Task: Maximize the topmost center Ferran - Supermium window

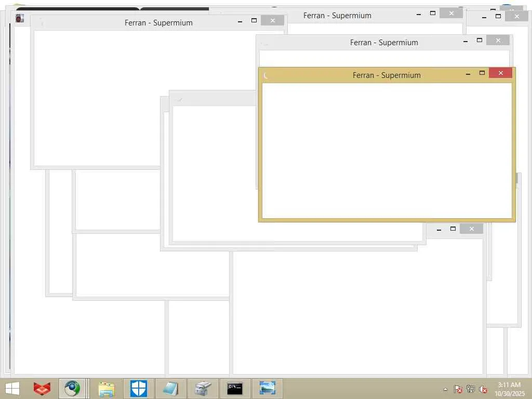Action: pos(433,13)
